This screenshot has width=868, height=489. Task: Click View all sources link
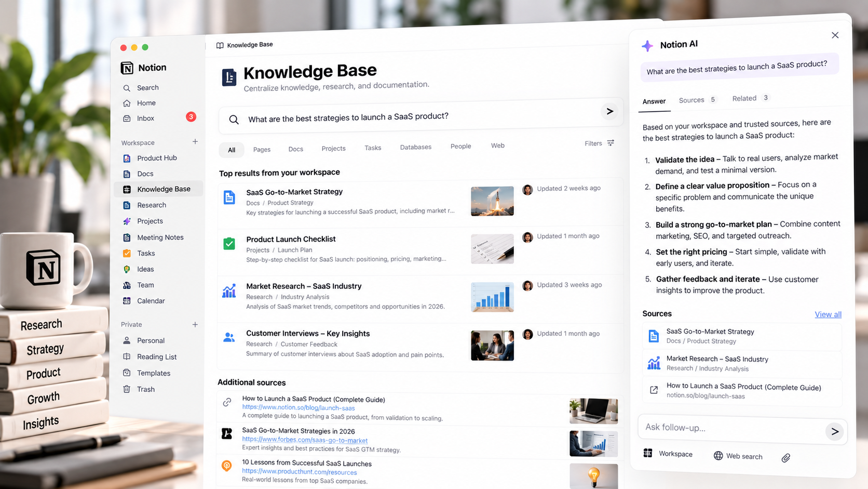(x=828, y=314)
